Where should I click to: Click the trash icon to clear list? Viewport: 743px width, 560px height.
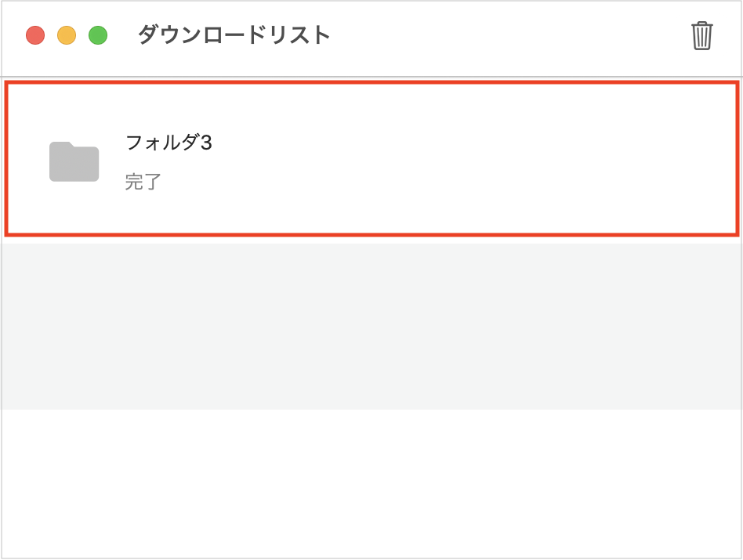click(701, 36)
